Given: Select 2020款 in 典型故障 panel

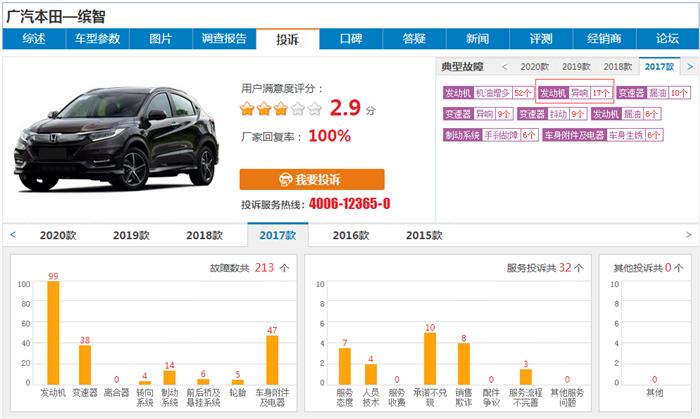Looking at the screenshot, I should point(534,67).
